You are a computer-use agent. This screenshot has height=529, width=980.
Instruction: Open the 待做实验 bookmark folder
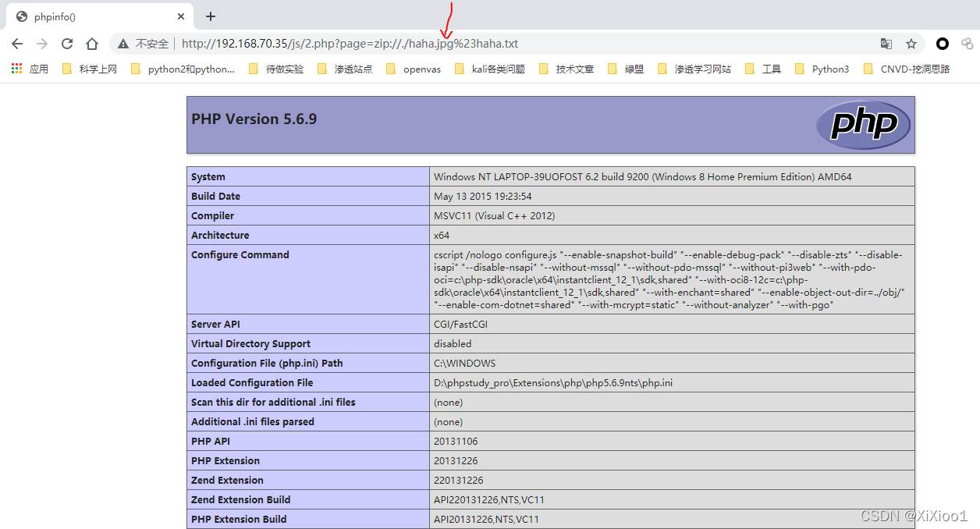(276, 69)
